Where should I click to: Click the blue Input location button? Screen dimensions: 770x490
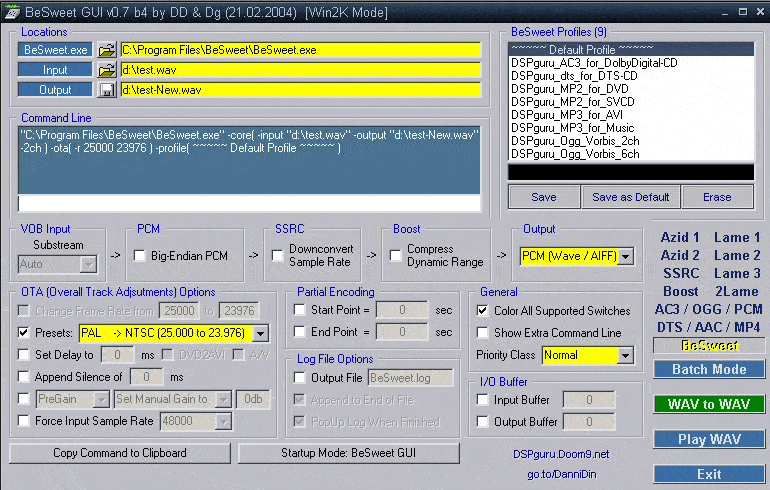(55, 70)
